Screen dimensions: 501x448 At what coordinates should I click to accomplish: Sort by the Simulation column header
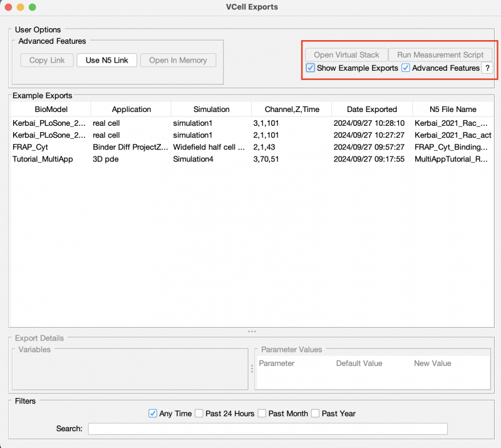click(212, 109)
